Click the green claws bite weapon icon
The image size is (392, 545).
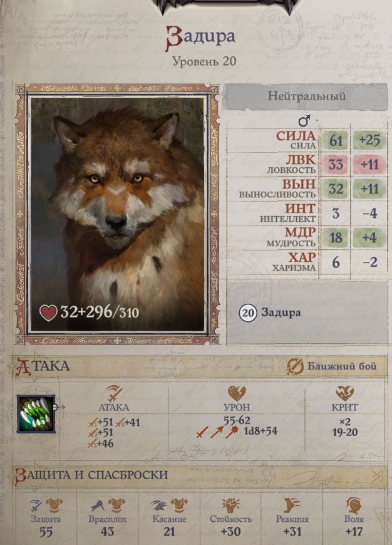click(x=36, y=413)
